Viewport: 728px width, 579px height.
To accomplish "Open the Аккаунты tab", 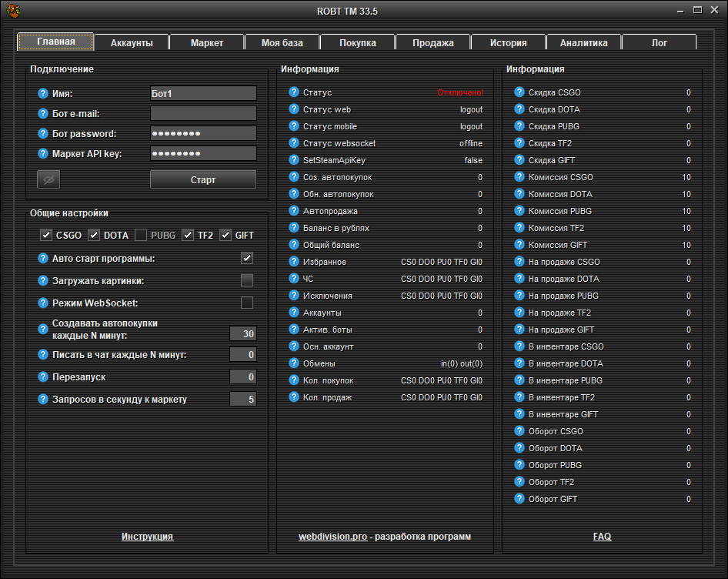I will pos(132,43).
